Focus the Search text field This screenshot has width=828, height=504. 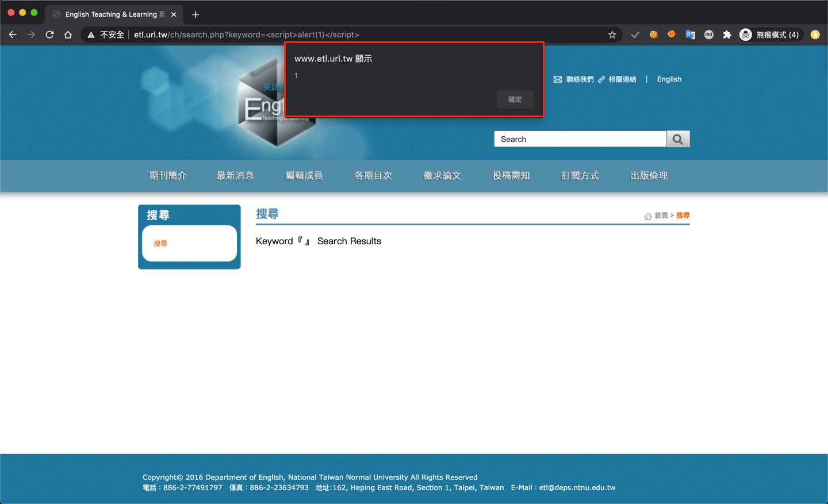tap(580, 139)
